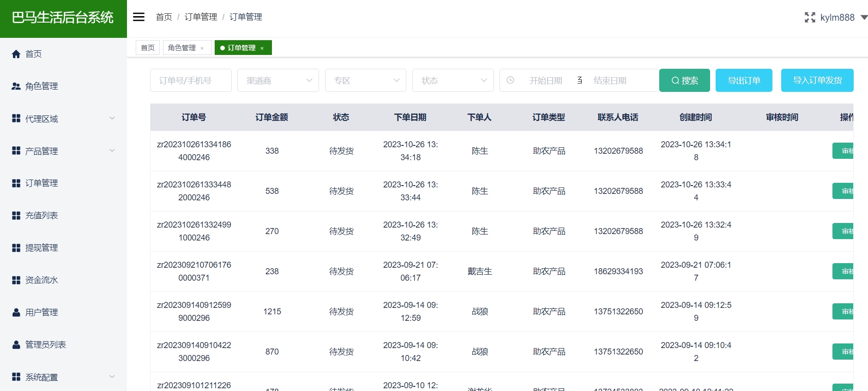
Task: Click the 导入订单发货 button
Action: [817, 80]
